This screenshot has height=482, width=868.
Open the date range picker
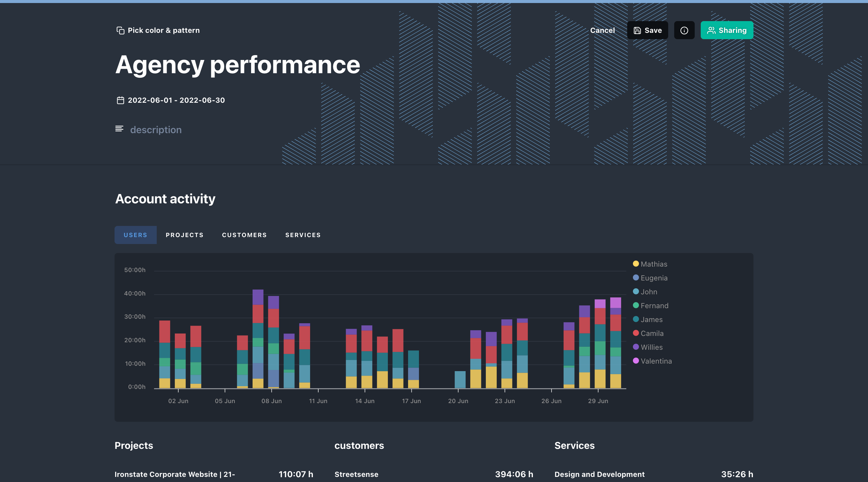176,100
